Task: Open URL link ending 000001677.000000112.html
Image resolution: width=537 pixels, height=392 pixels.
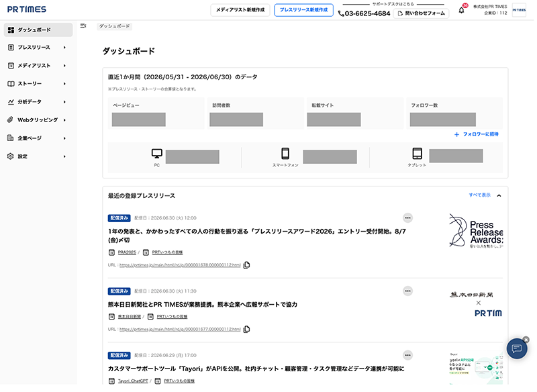Action: pos(180,330)
